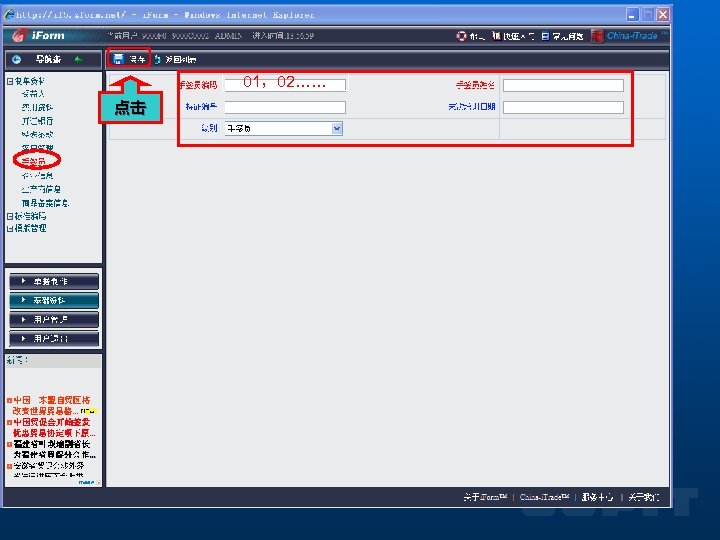This screenshot has width=720, height=540.
Task: Open the third dark sidebar button 用户管理
Action: (54, 319)
